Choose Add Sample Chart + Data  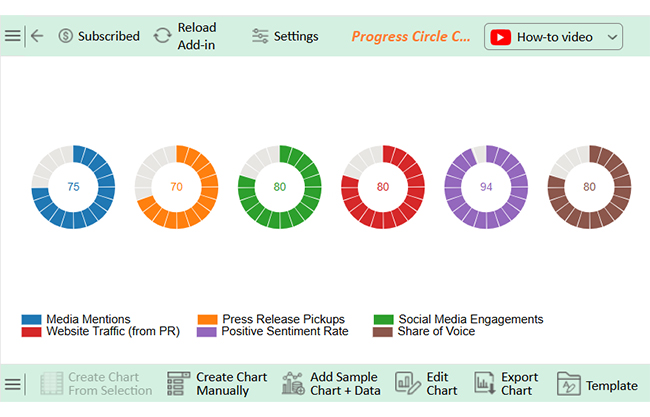331,383
